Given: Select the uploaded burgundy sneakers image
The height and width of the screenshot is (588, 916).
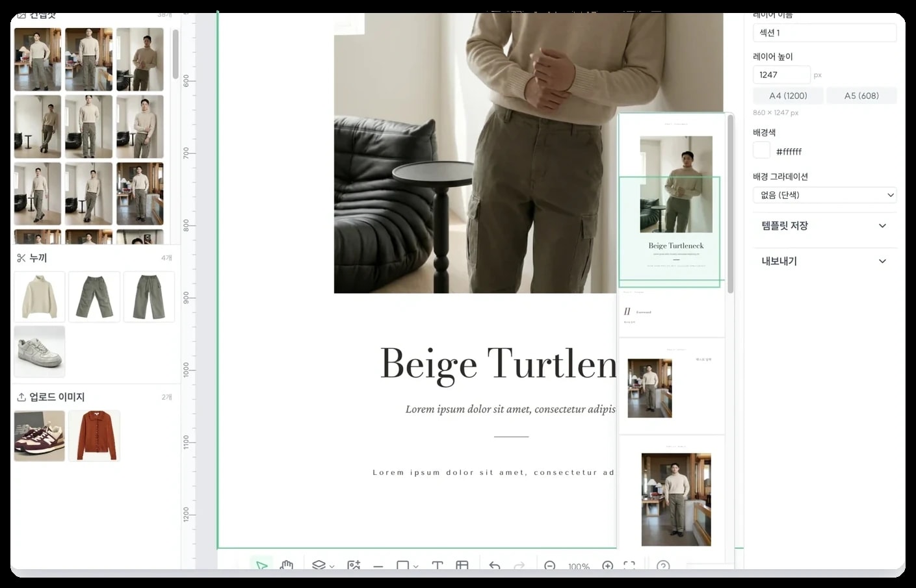Looking at the screenshot, I should [x=40, y=436].
